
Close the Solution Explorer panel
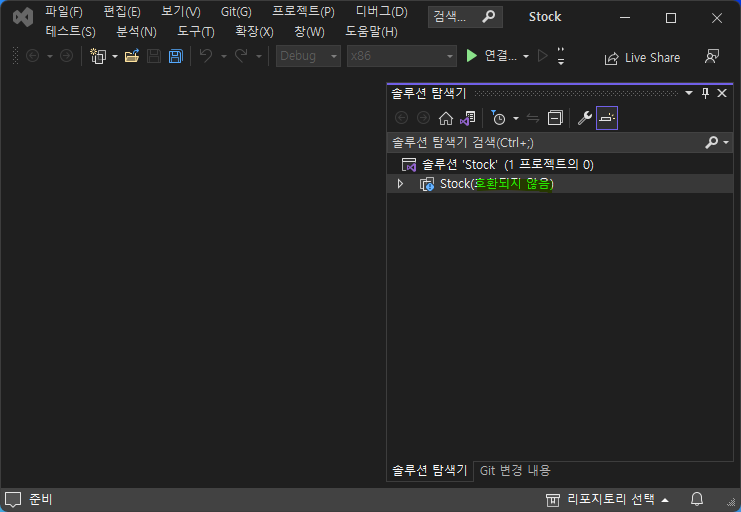[x=722, y=93]
